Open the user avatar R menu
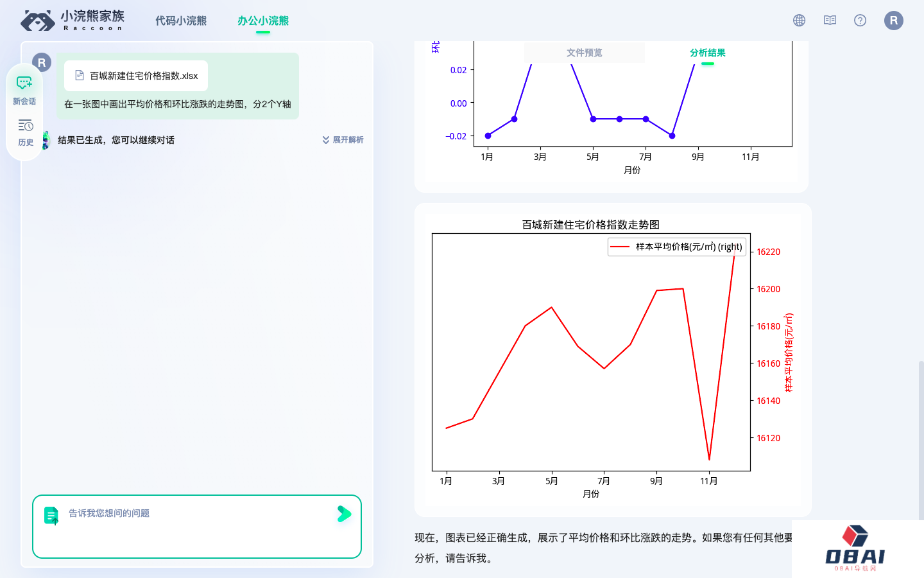924x578 pixels. tap(893, 21)
